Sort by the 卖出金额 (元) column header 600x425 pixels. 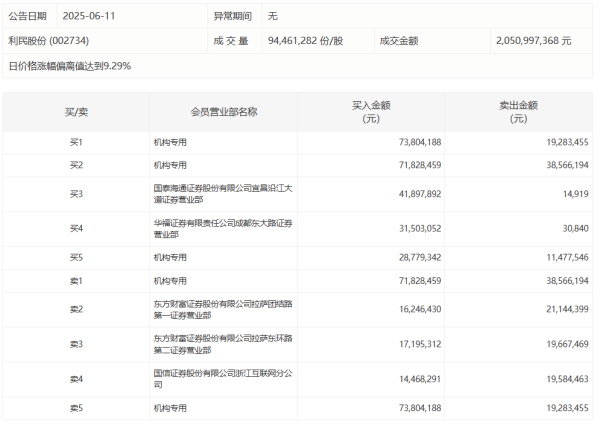tap(518, 112)
